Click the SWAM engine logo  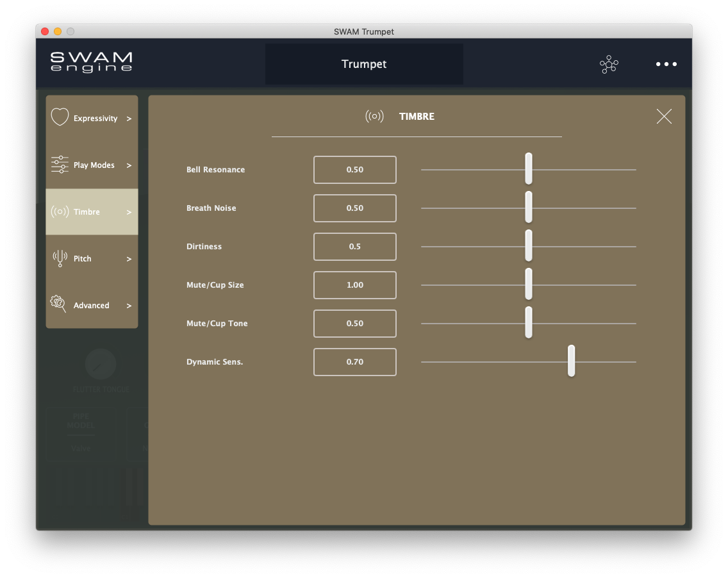pyautogui.click(x=92, y=62)
